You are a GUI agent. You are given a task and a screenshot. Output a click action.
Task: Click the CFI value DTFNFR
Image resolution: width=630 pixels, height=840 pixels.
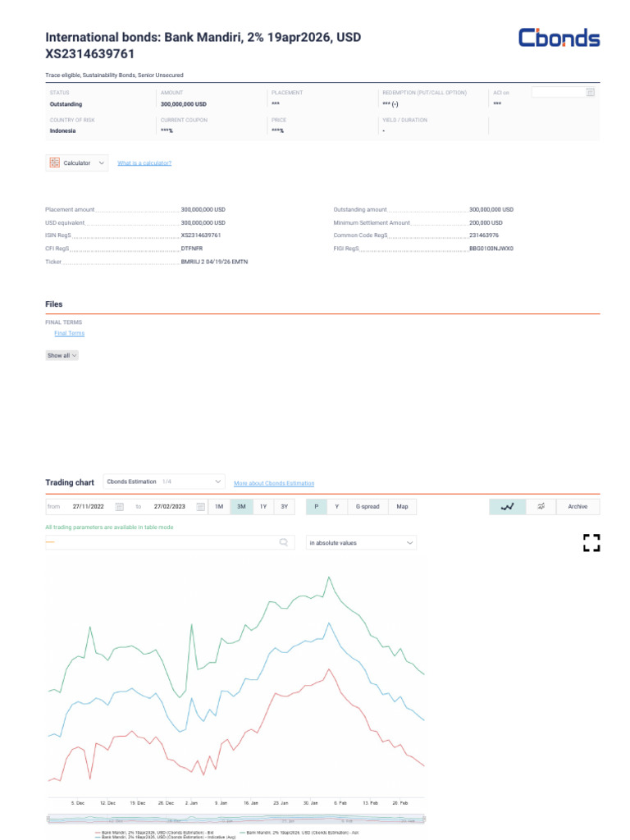pyautogui.click(x=192, y=249)
